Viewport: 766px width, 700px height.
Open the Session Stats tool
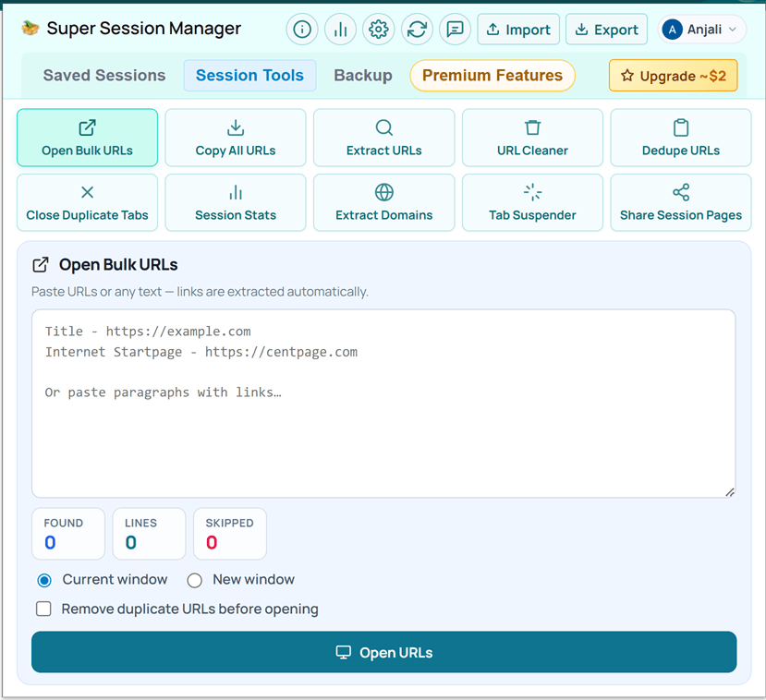pyautogui.click(x=236, y=202)
